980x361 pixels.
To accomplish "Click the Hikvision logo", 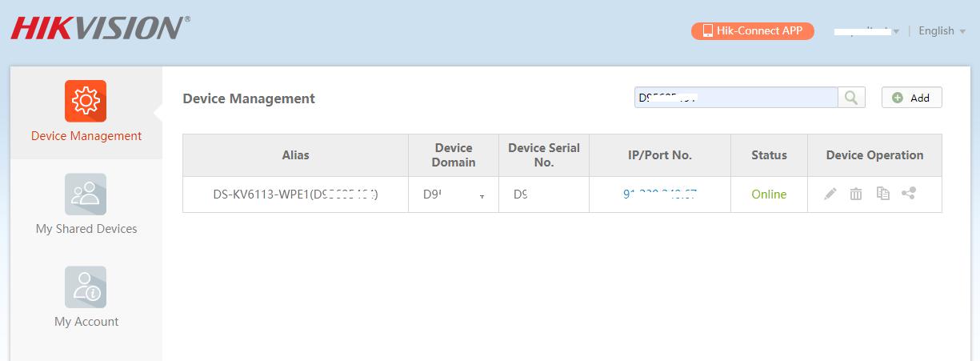I will [x=100, y=28].
